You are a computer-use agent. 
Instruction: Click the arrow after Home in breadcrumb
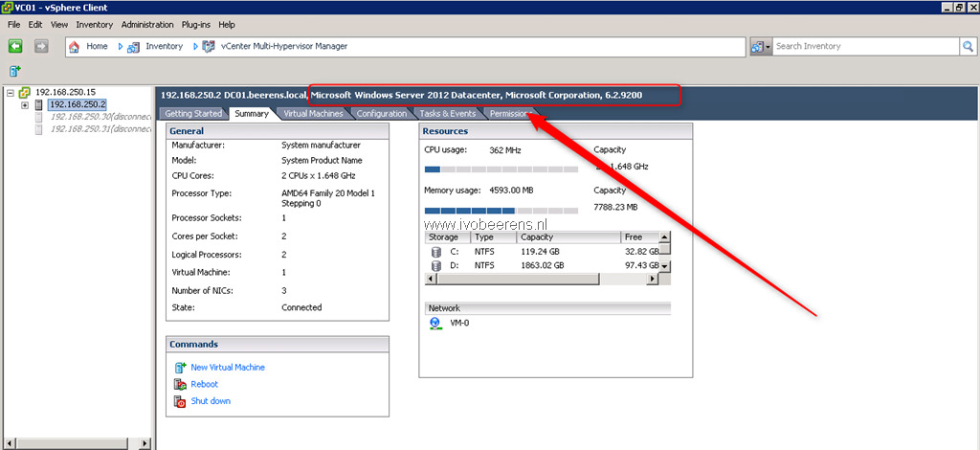(x=121, y=46)
